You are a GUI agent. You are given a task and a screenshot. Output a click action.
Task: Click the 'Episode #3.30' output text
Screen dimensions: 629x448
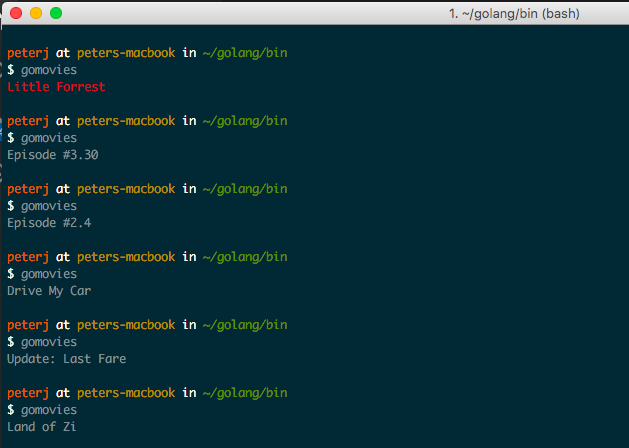pyautogui.click(x=53, y=155)
